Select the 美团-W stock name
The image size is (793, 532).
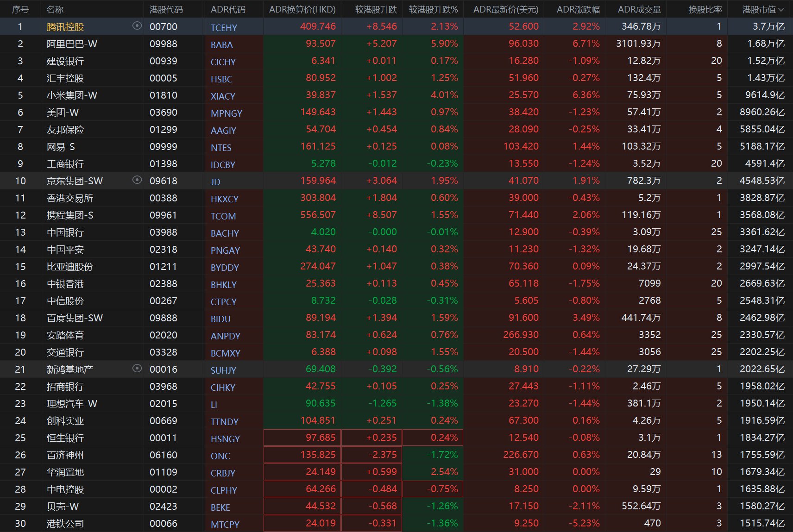pos(63,113)
